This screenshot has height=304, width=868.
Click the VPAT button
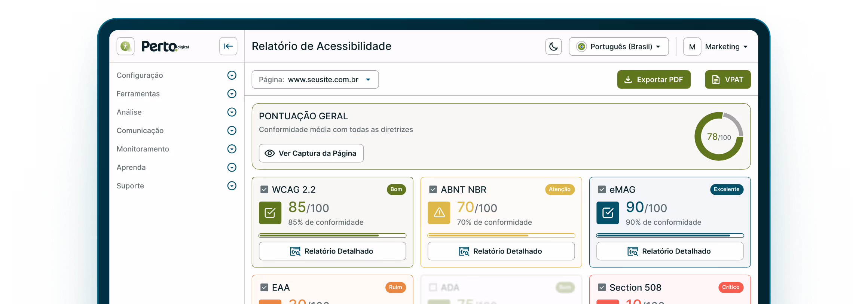click(x=728, y=80)
